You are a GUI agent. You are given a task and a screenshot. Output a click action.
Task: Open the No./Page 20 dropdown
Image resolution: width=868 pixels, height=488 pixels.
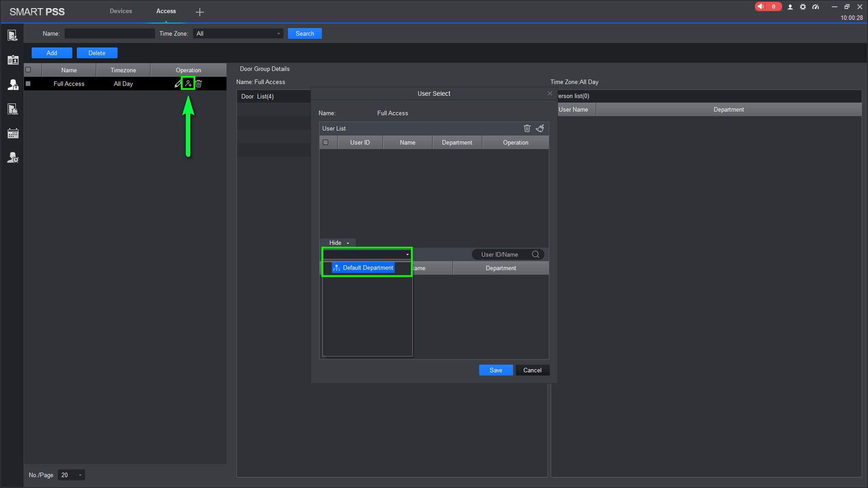tap(71, 475)
